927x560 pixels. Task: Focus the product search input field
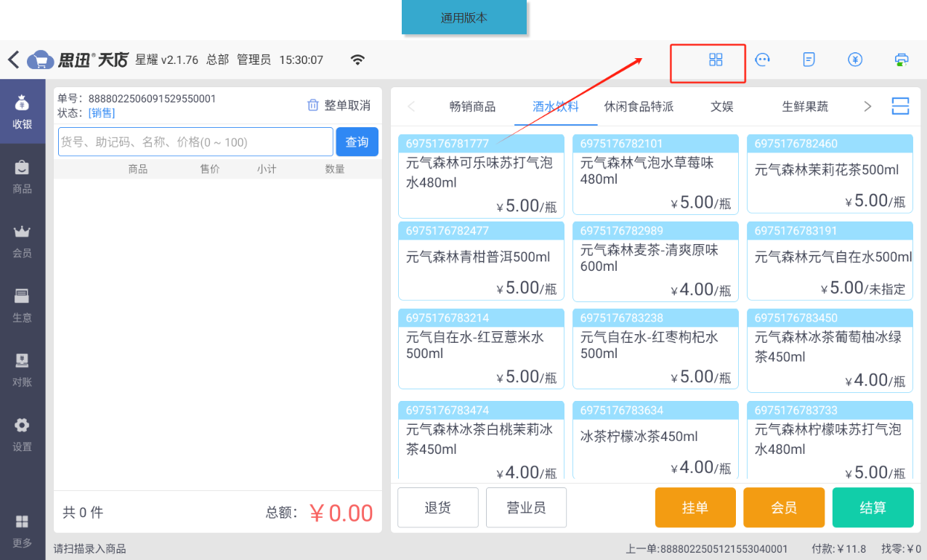tap(195, 142)
